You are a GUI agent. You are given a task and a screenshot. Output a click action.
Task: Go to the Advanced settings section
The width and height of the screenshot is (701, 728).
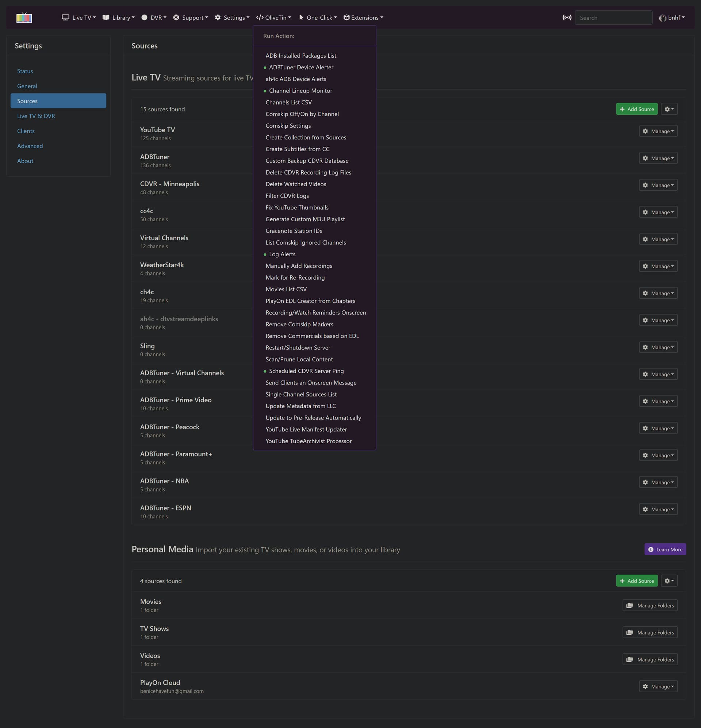click(x=30, y=146)
